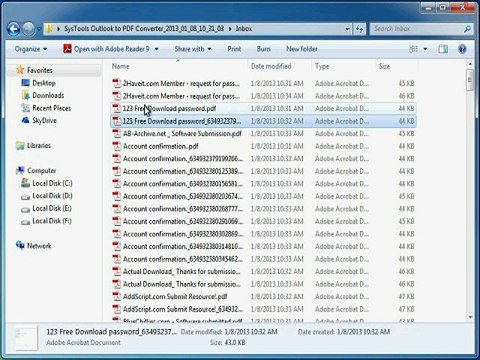Click the Computer icon in sidebar
This screenshot has width=480, height=360.
pos(20,170)
